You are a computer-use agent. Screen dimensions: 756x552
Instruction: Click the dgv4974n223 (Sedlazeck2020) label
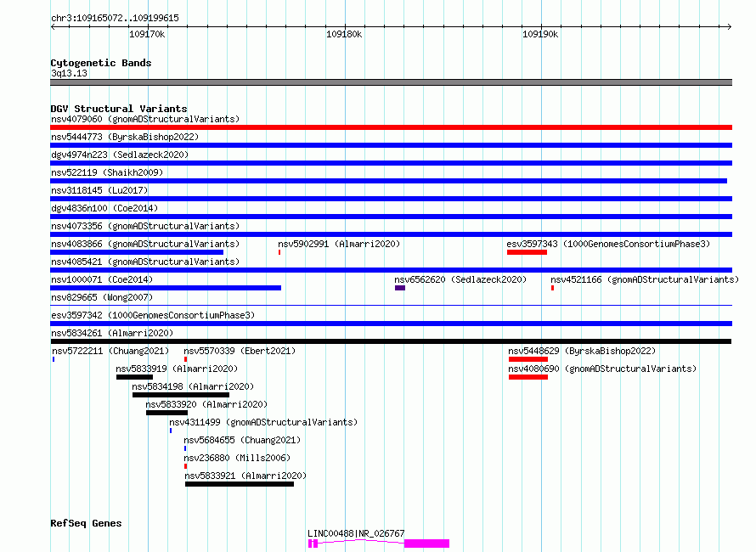[120, 155]
